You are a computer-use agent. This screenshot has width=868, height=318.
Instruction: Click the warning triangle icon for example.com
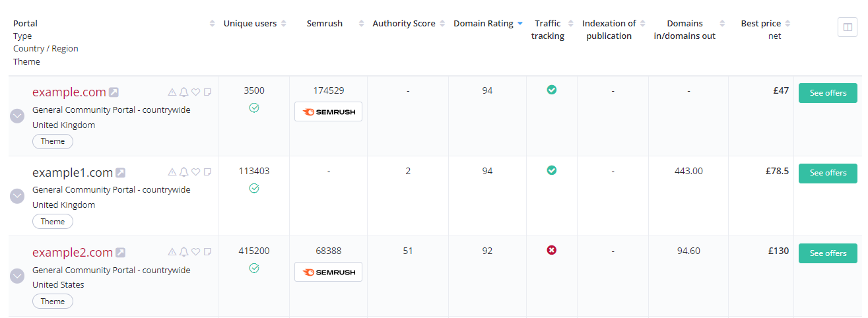point(172,92)
